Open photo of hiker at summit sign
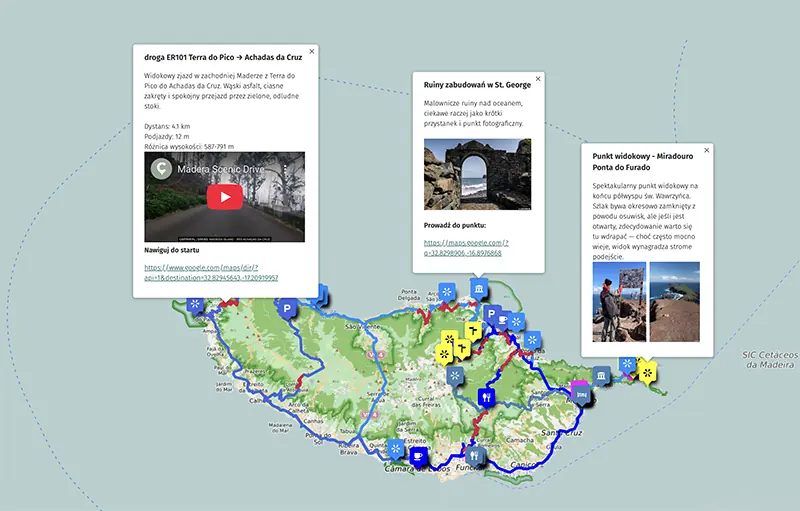Viewport: 800px width, 511px height. click(x=619, y=302)
